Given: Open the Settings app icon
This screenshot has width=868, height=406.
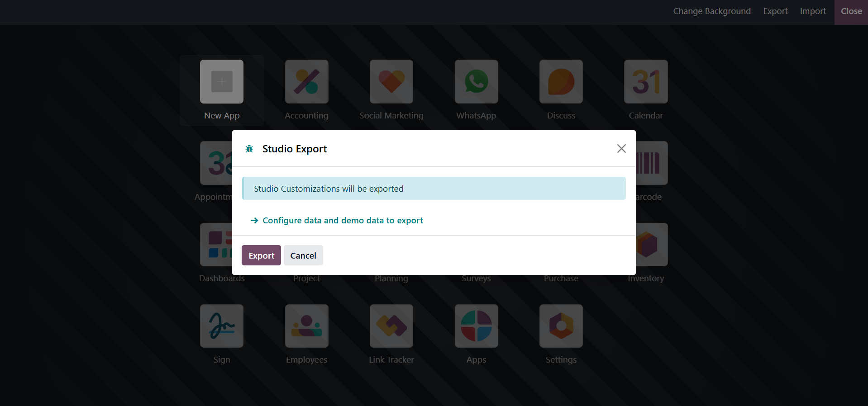Looking at the screenshot, I should [561, 326].
